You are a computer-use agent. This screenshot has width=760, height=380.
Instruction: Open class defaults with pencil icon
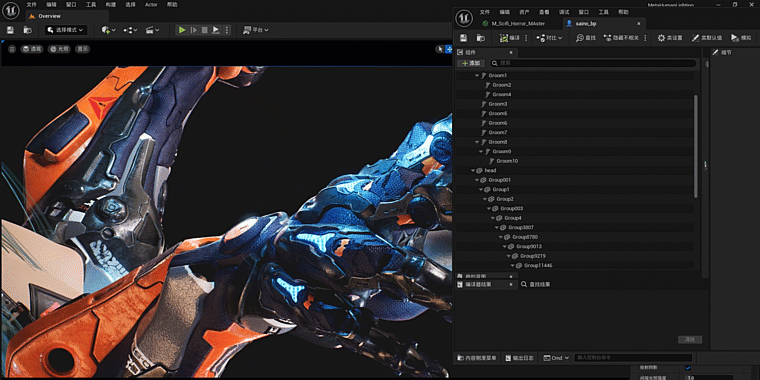point(706,38)
